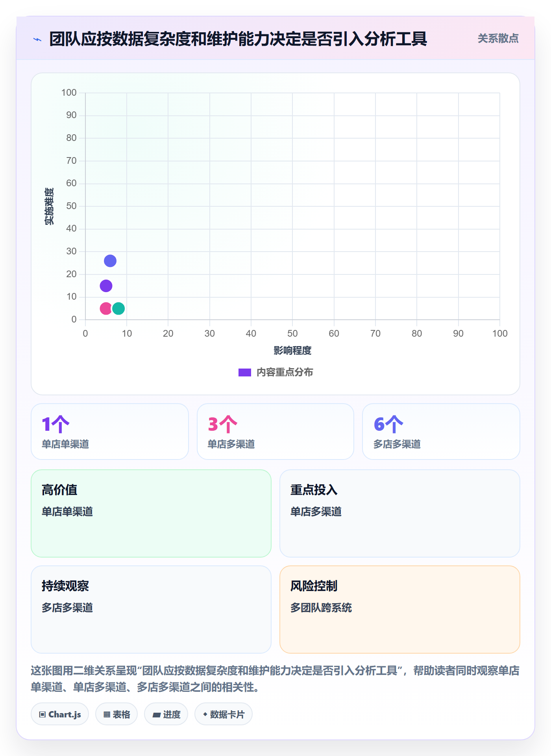Click the lightning bolt icon beside the title
The image size is (551, 756).
tap(37, 39)
